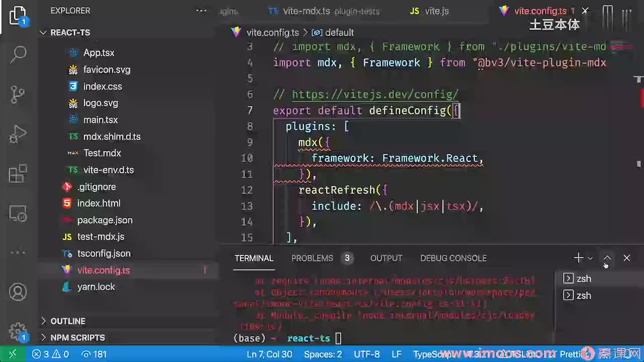Focus the terminal prompt after react-ts
The image size is (644, 362).
[338, 338]
